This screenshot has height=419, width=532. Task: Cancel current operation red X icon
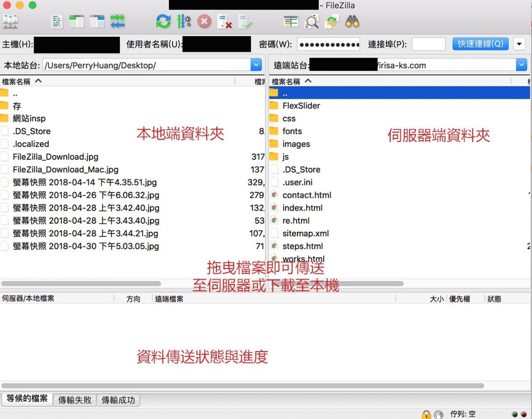[x=204, y=22]
